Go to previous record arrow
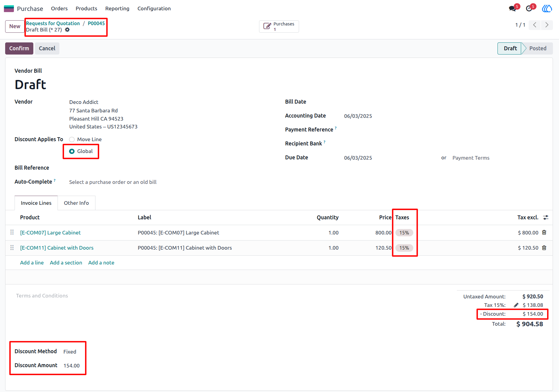Image resolution: width=559 pixels, height=392 pixels. point(535,25)
